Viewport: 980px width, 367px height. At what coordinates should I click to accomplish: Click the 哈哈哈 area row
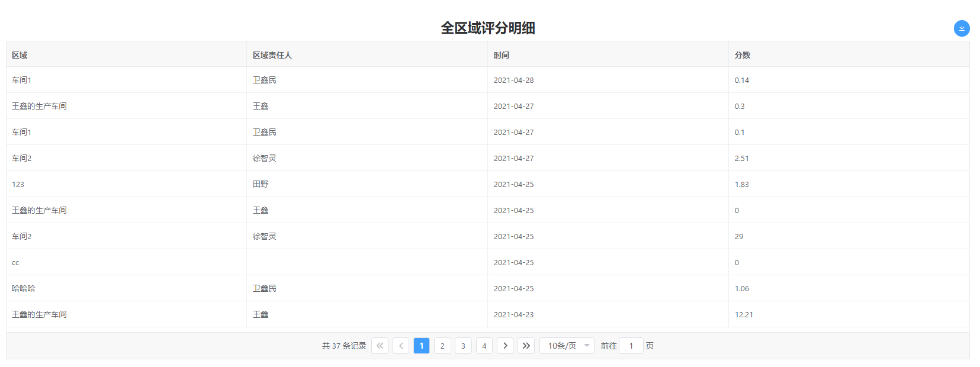(x=24, y=288)
